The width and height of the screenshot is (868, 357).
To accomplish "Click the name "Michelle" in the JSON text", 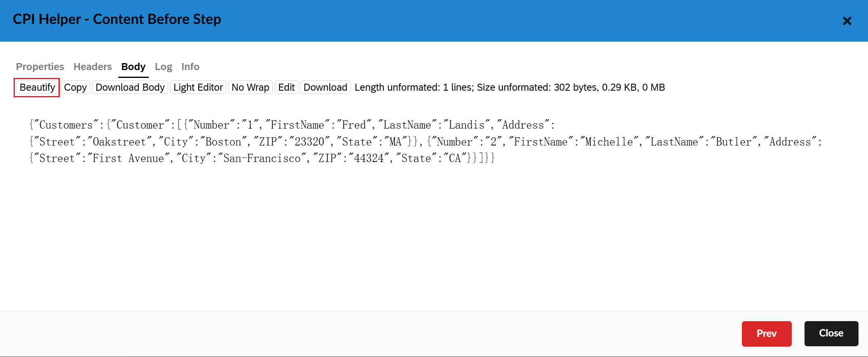I will click(x=609, y=142).
